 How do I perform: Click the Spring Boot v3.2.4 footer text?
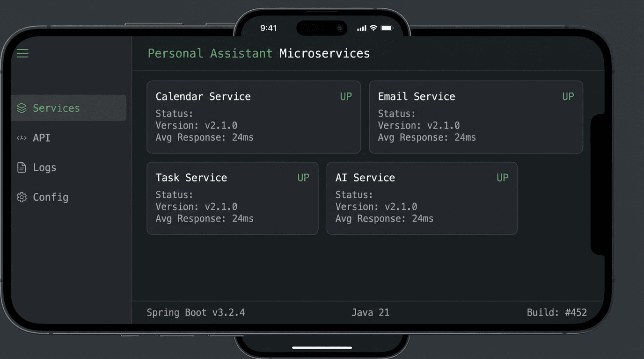(x=196, y=312)
